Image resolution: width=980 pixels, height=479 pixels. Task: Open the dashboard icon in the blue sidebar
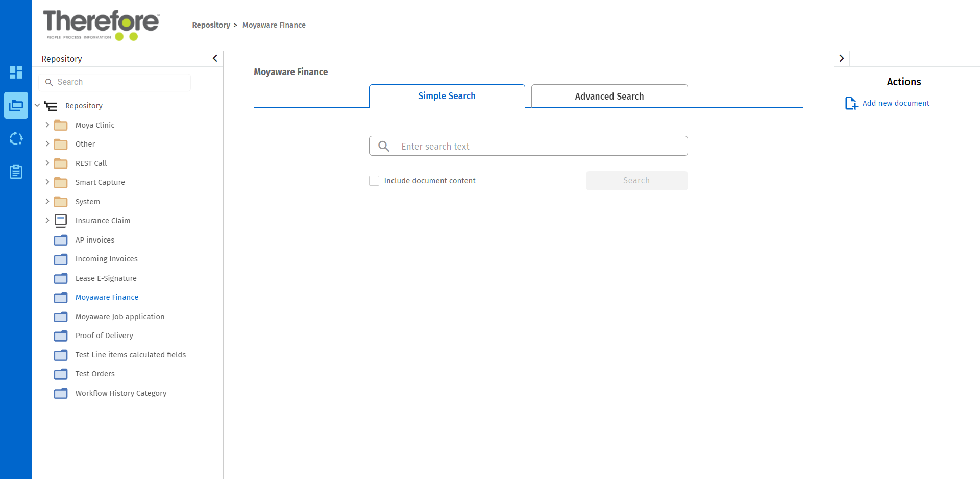(x=16, y=72)
